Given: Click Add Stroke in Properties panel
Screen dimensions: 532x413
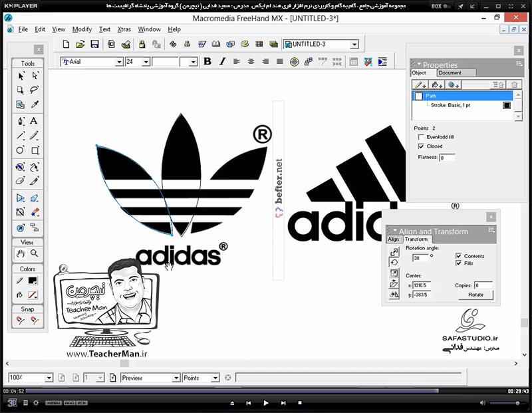Looking at the screenshot, I should pos(421,85).
